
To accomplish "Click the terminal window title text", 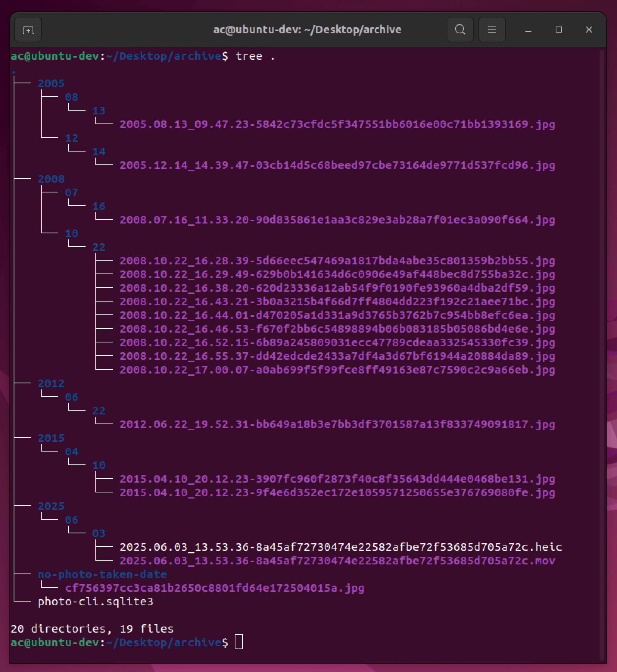I will click(307, 30).
